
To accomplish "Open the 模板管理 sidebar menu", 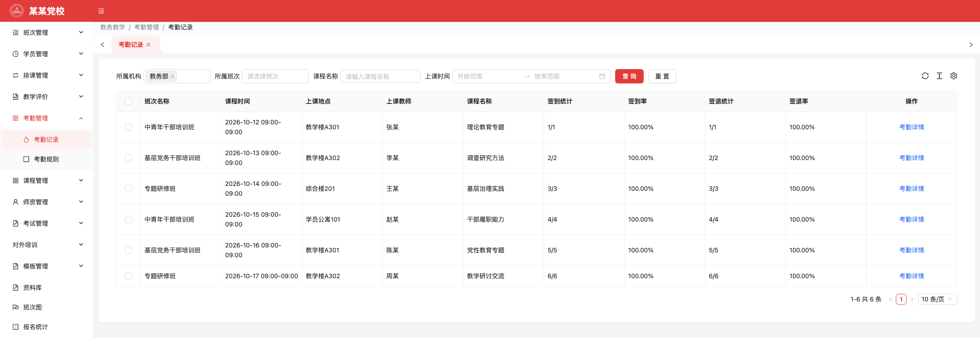I will (47, 266).
